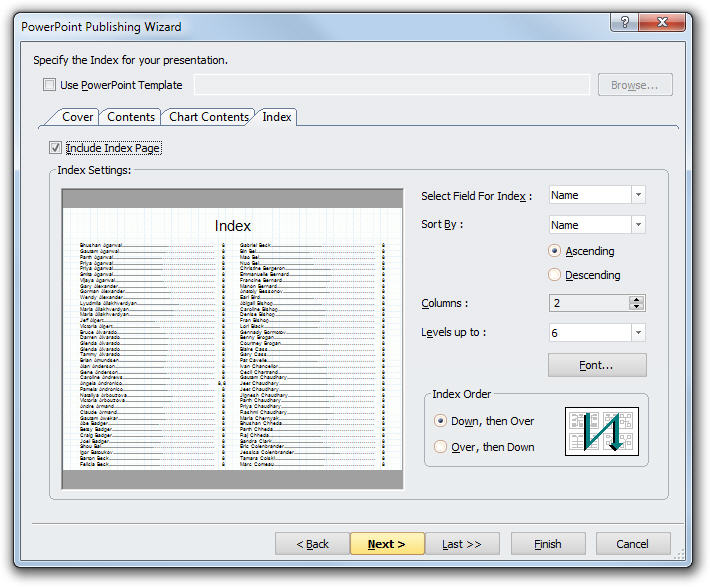Switch to the Cover tab
Viewport: 710px width, 587px height.
click(77, 117)
